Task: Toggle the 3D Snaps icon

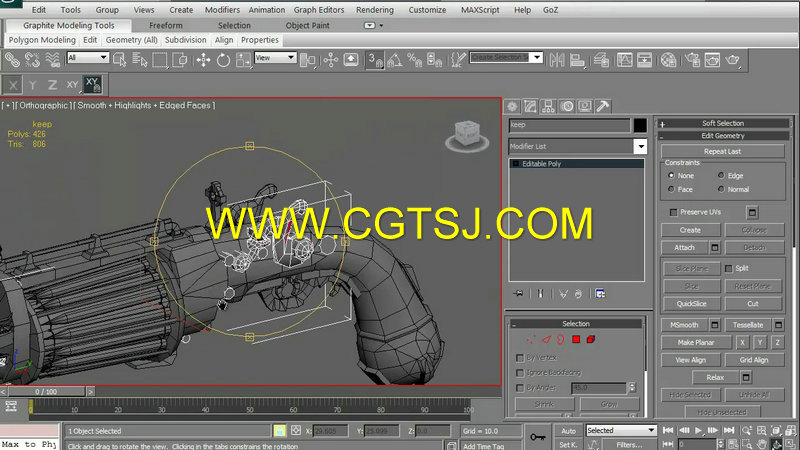Action: coord(375,60)
